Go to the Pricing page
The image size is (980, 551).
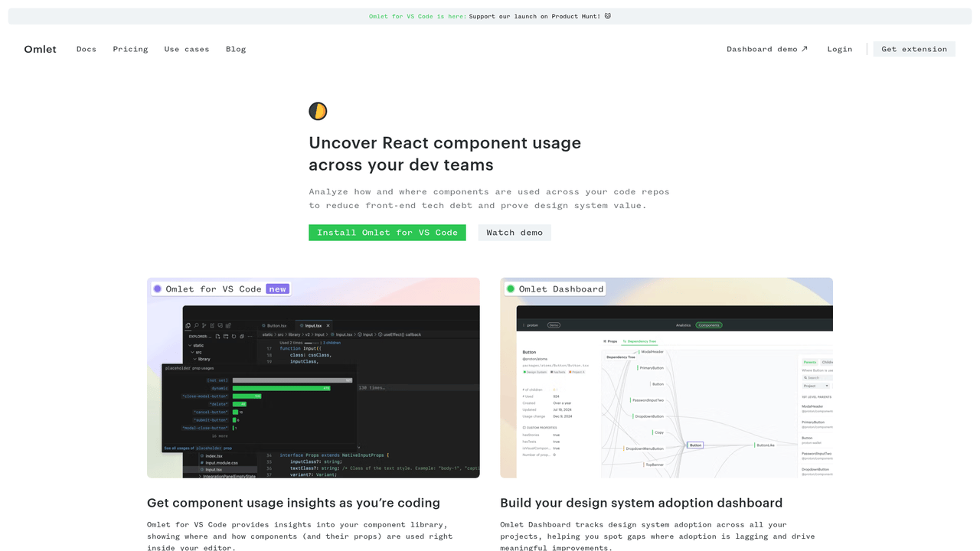[x=130, y=49]
